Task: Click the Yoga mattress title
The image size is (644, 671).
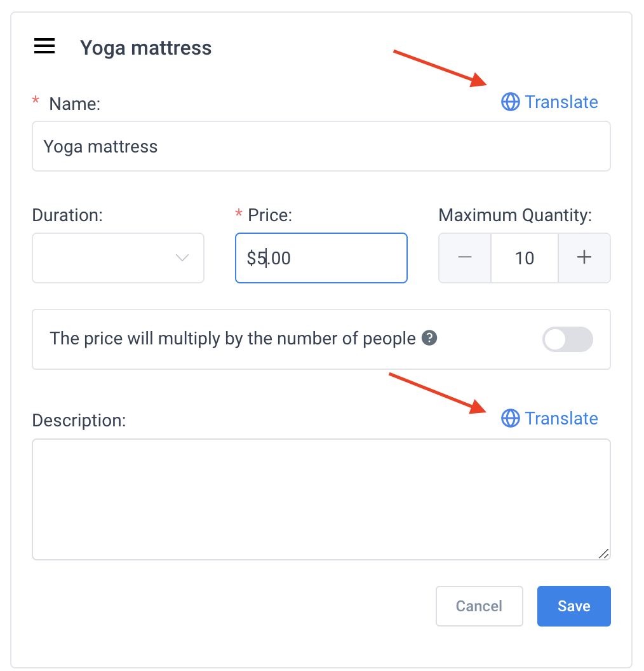Action: 145,48
